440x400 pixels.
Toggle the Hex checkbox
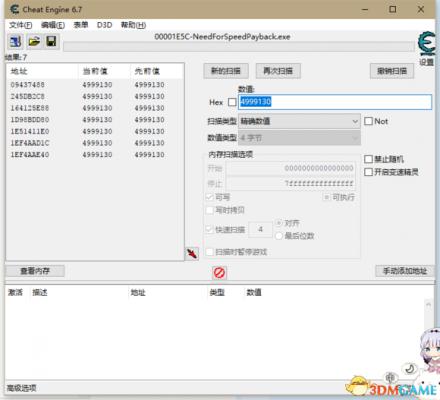coord(232,102)
